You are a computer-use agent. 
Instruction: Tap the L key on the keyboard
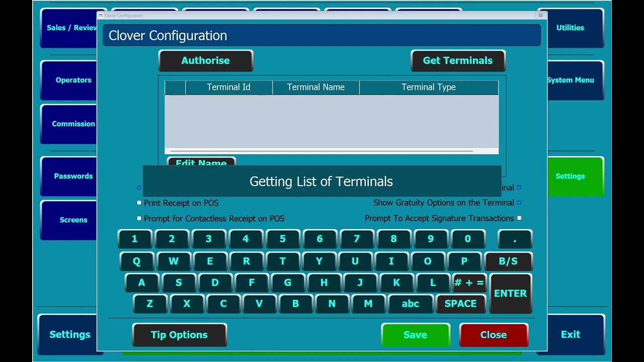pos(433,283)
